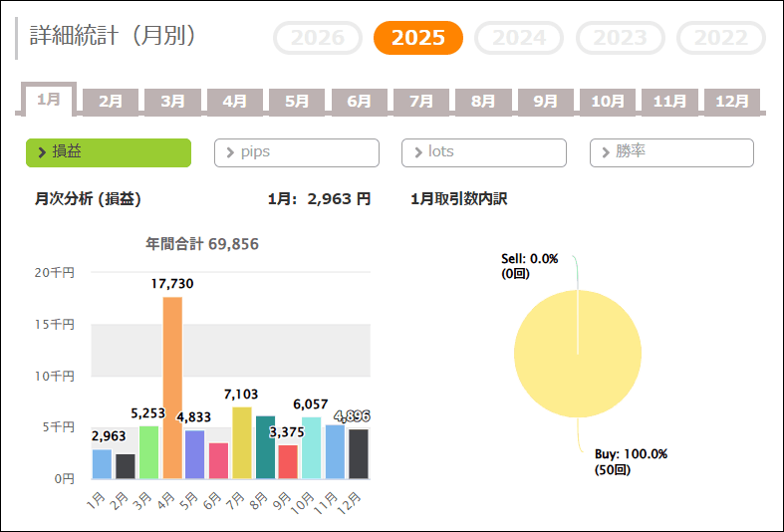Switch to the 4月 tab

[234, 101]
